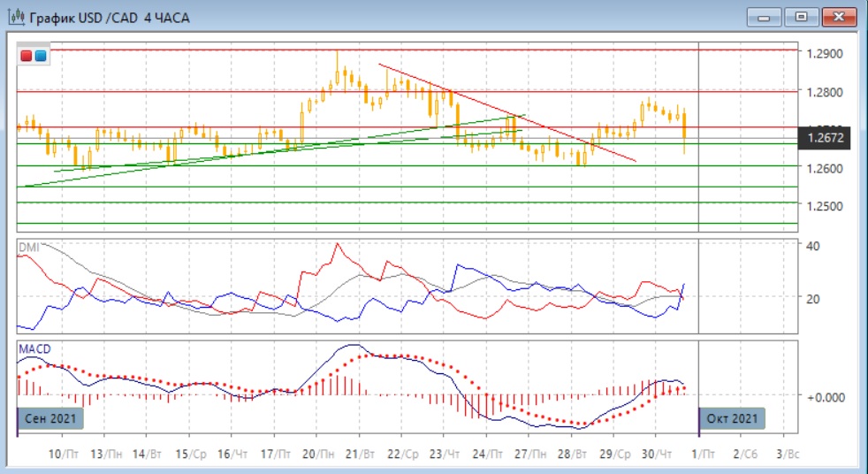
Task: Maximize the USD/CAD chart window
Action: [801, 17]
